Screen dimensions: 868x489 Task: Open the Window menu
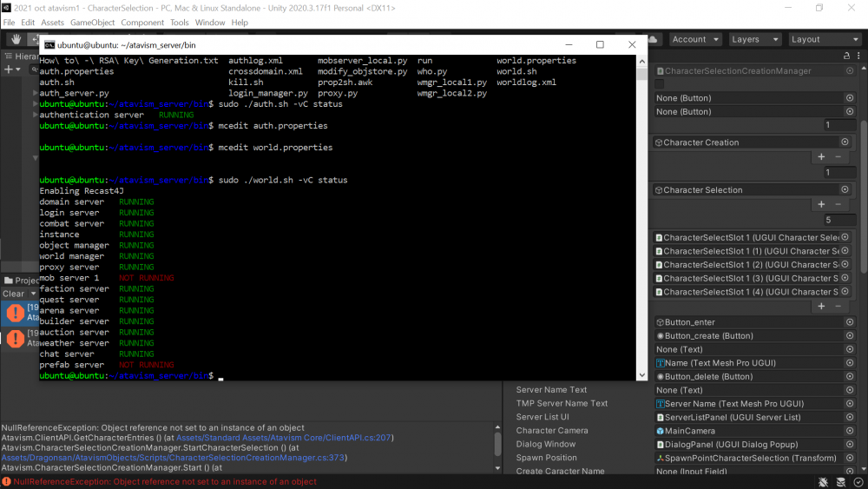(x=209, y=23)
